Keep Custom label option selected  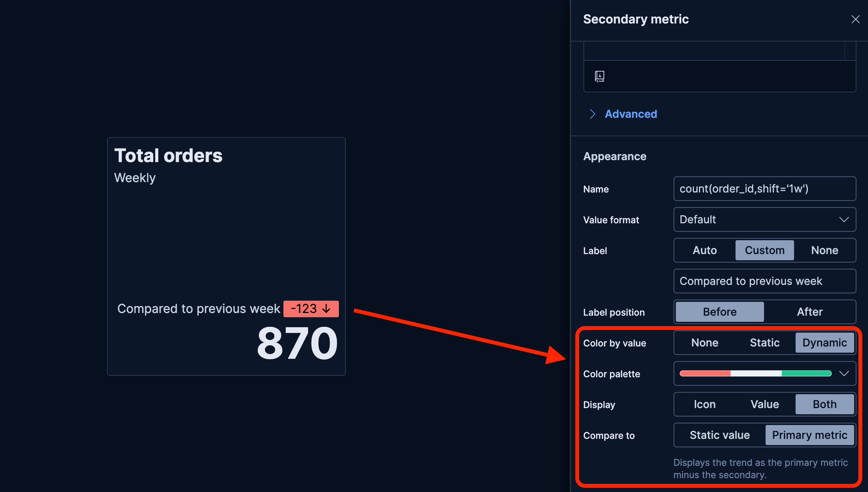click(x=764, y=250)
